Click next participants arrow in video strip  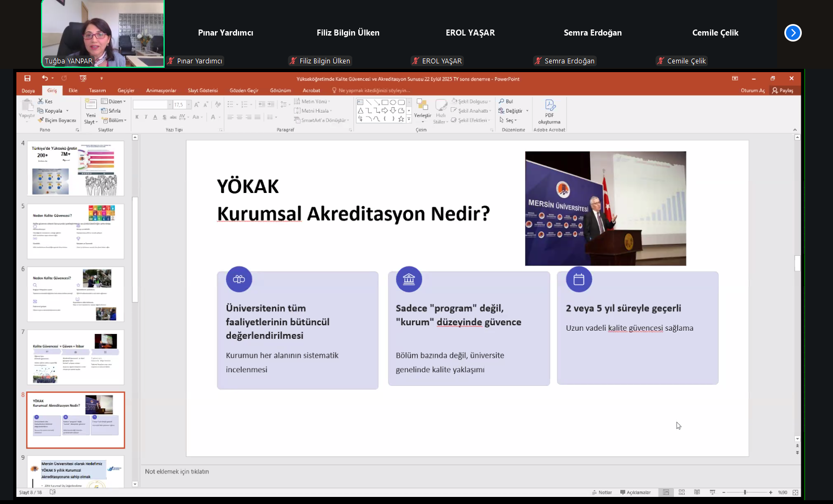pyautogui.click(x=793, y=33)
